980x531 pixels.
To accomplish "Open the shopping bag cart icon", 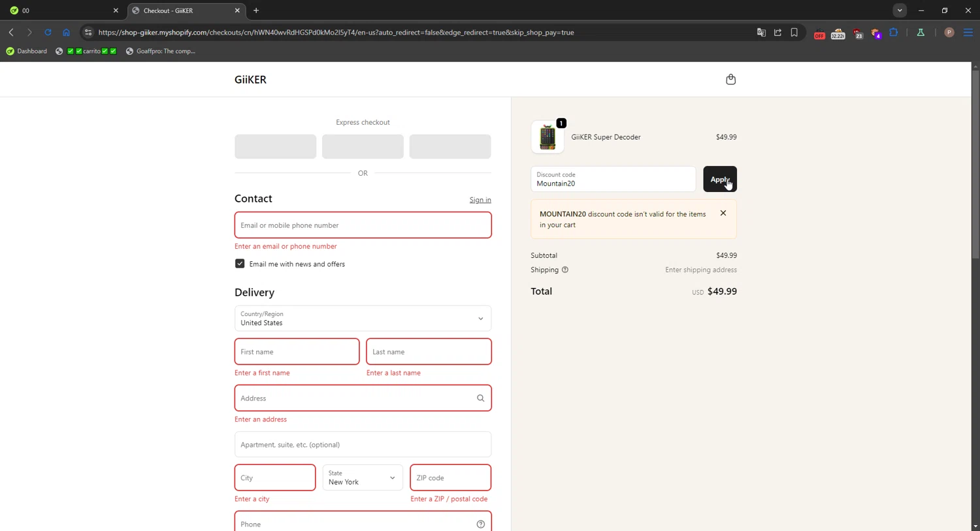I will point(730,80).
